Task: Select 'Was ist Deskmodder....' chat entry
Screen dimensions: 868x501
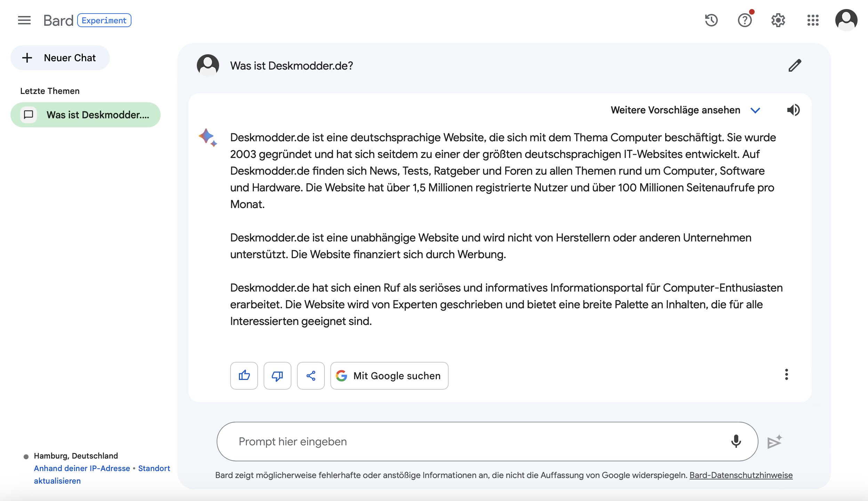Action: point(86,115)
